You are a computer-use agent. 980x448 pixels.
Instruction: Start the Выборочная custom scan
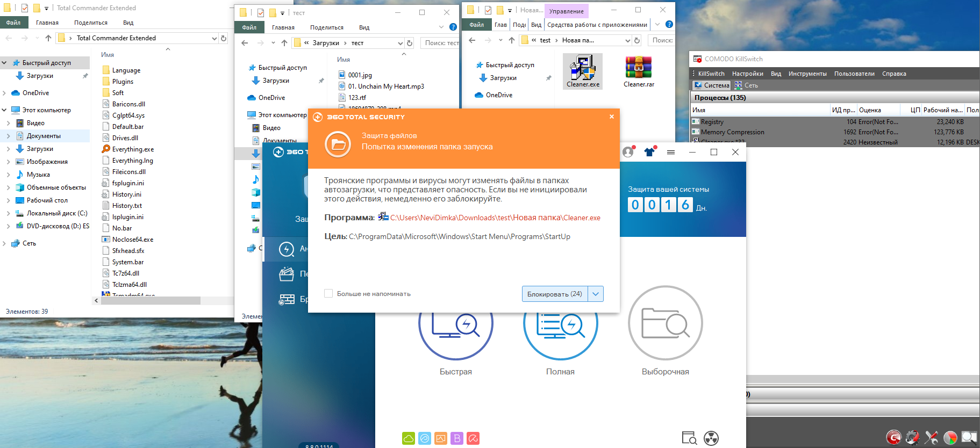[665, 322]
